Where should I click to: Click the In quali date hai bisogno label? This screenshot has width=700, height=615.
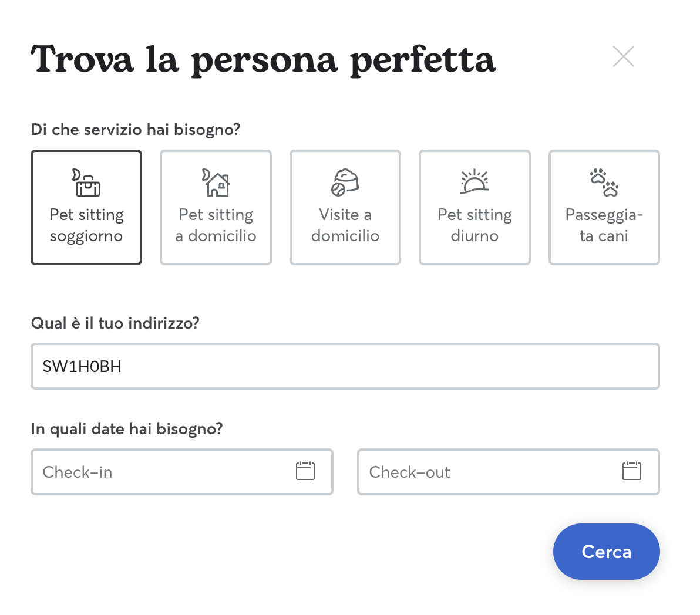(x=127, y=429)
